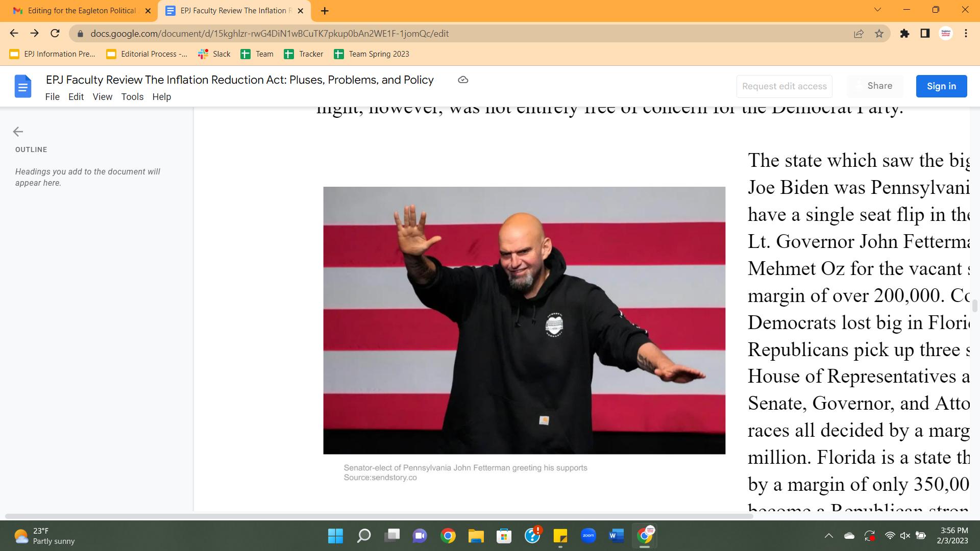
Task: Open the File menu
Action: coord(52,97)
